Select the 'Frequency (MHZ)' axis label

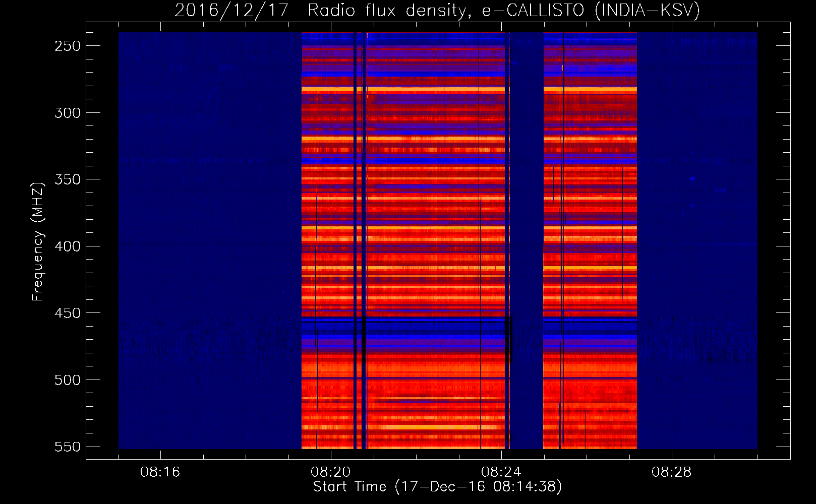38,241
